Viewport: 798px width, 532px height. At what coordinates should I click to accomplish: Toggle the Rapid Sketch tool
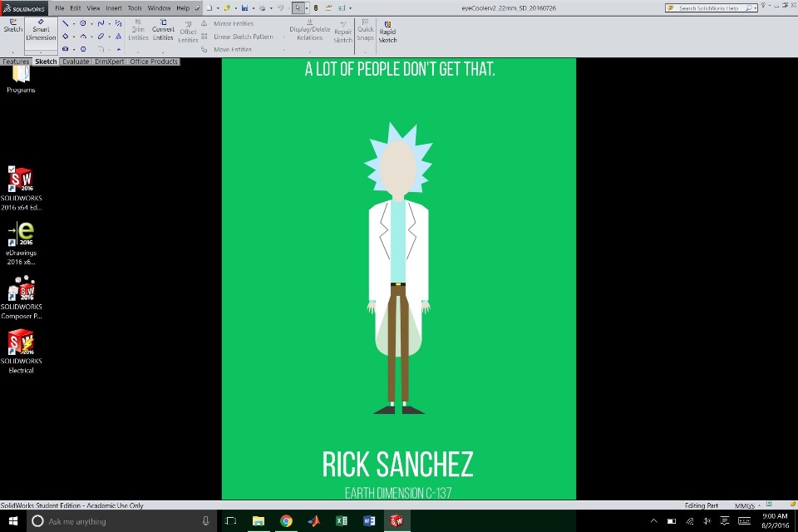[387, 32]
